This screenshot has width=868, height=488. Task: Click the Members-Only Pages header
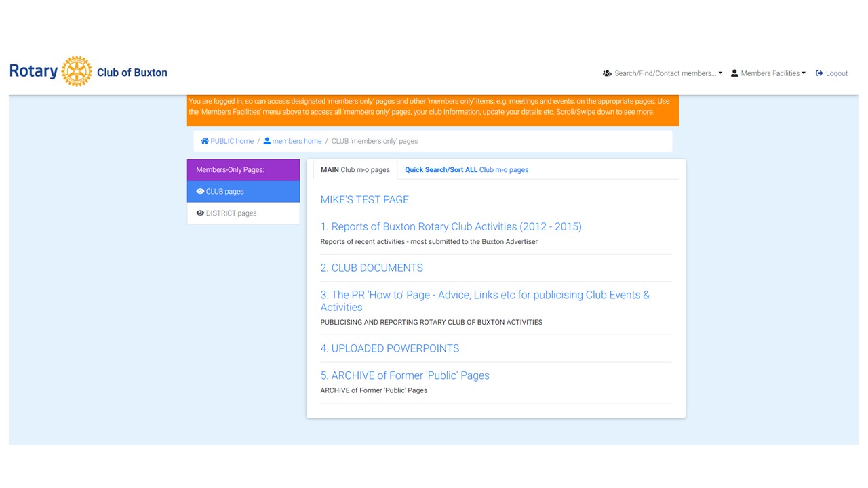click(243, 170)
